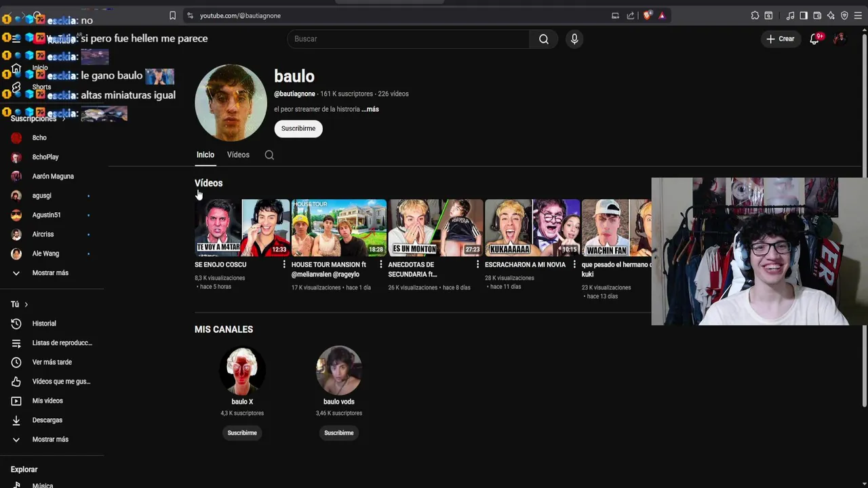868x488 pixels.
Task: Open site settings icon in address bar
Action: (190, 16)
